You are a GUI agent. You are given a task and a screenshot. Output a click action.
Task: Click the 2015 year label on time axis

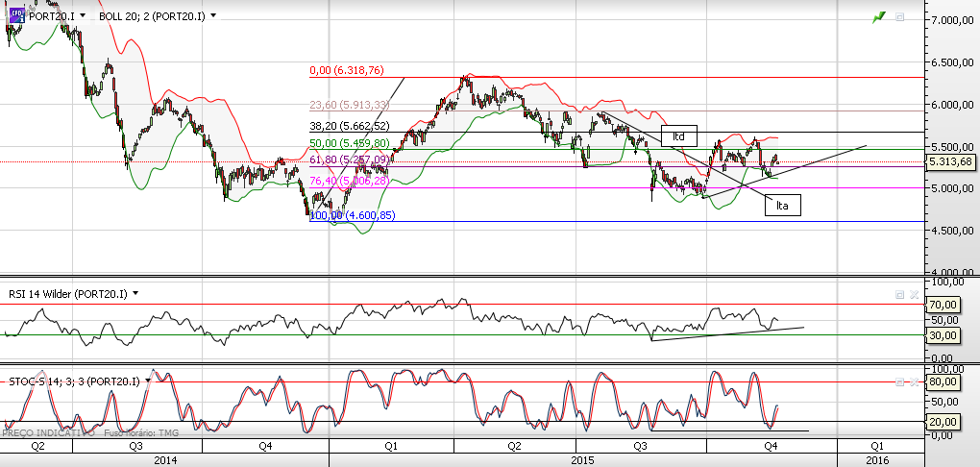pyautogui.click(x=582, y=460)
